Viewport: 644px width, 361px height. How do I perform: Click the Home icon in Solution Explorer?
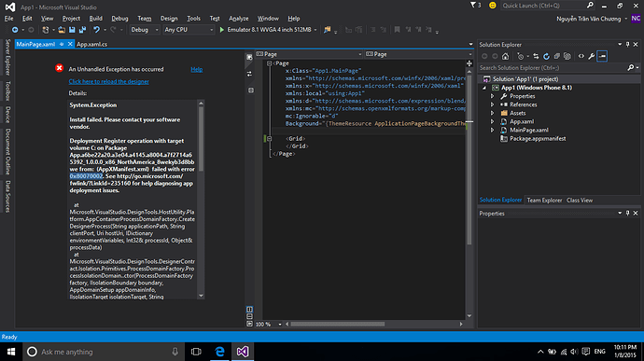point(505,56)
